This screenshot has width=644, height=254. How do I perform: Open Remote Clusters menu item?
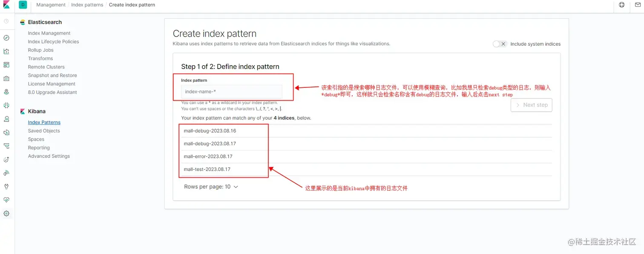(46, 67)
